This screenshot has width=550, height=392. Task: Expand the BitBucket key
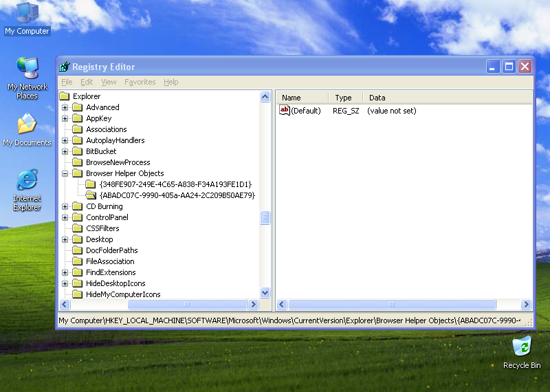pos(65,151)
